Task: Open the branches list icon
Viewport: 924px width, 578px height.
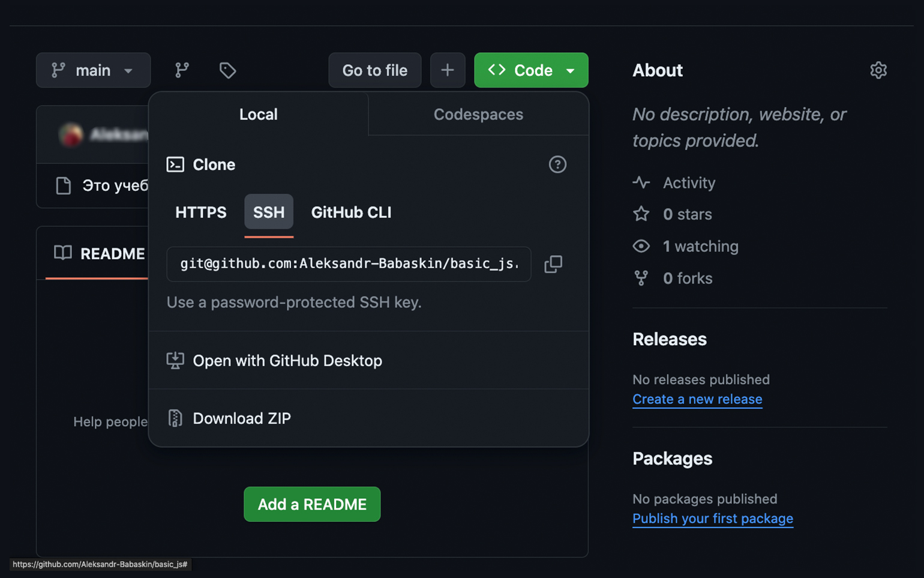Action: point(182,70)
